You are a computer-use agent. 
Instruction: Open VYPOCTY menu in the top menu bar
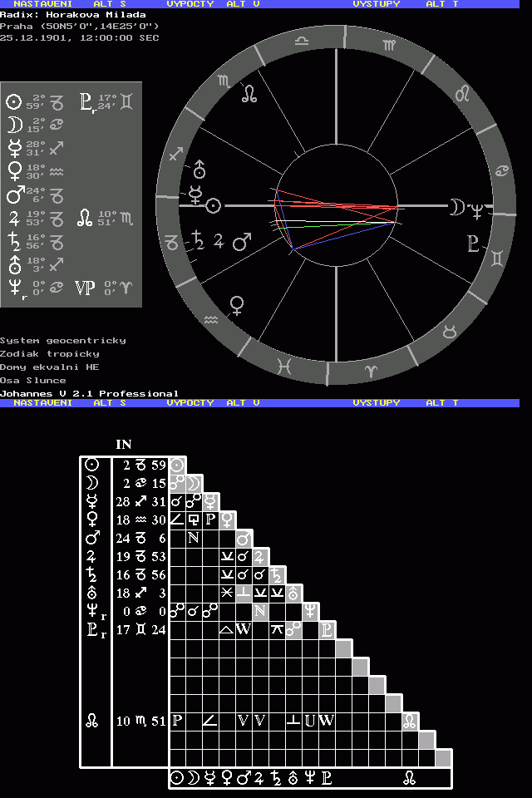pos(190,4)
